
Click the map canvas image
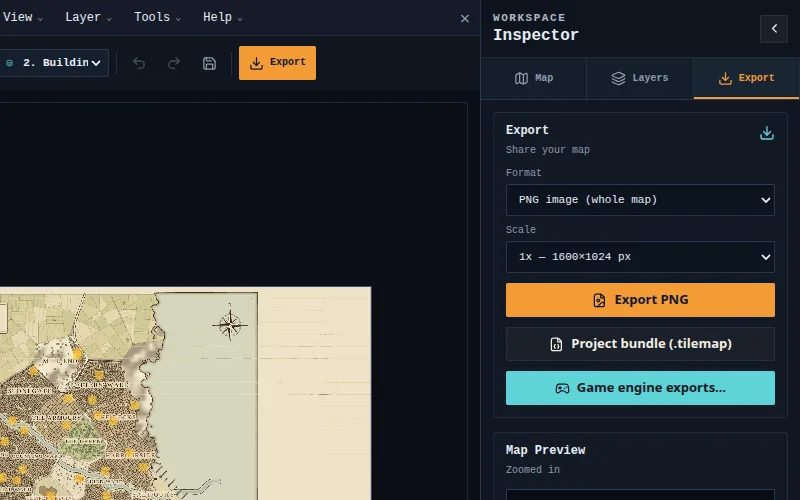point(185,393)
